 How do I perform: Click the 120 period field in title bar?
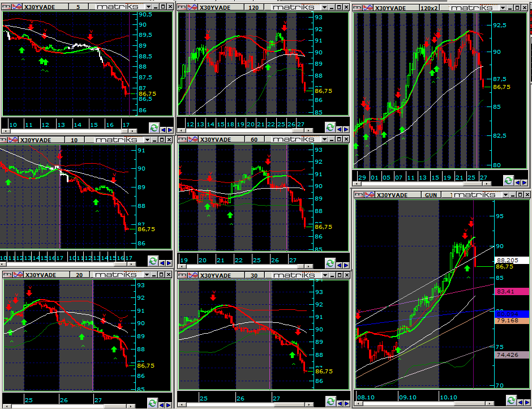tap(253, 7)
